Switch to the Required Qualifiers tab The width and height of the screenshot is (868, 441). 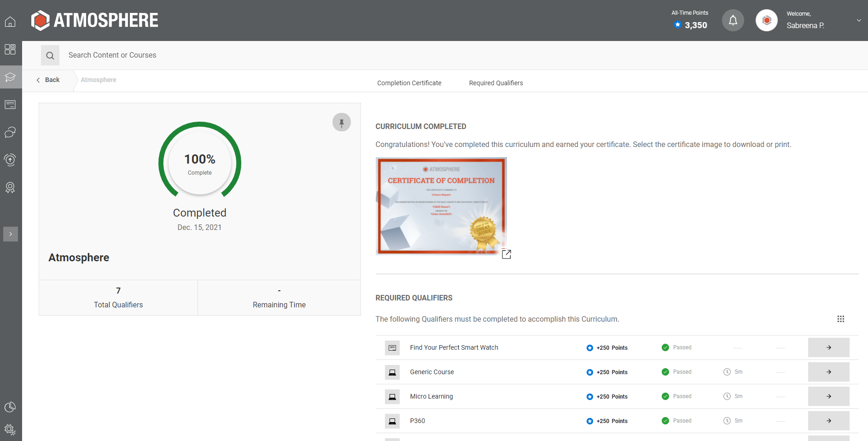pos(496,83)
